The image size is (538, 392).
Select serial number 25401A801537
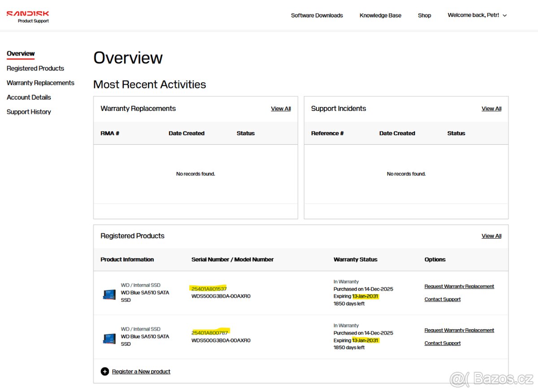click(x=209, y=289)
